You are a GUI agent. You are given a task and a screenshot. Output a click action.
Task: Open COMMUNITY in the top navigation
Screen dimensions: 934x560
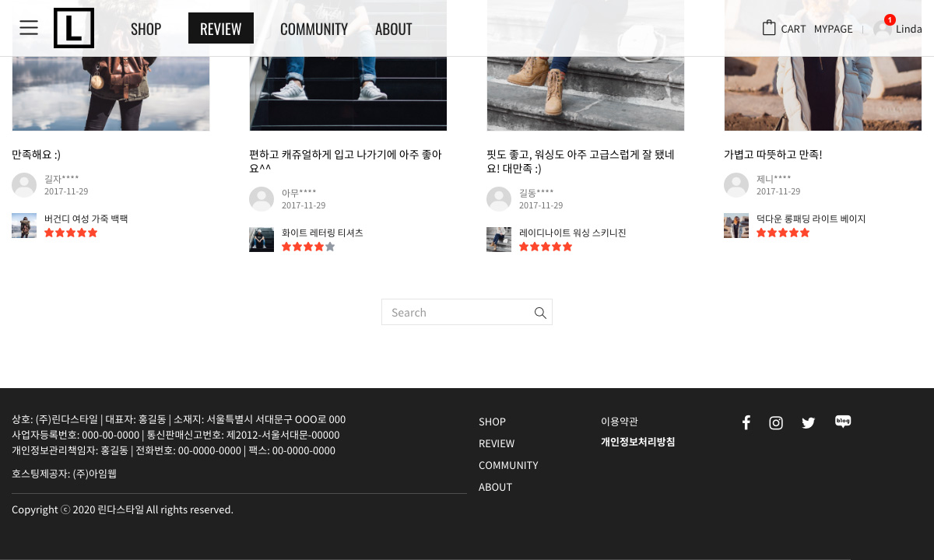tap(314, 29)
